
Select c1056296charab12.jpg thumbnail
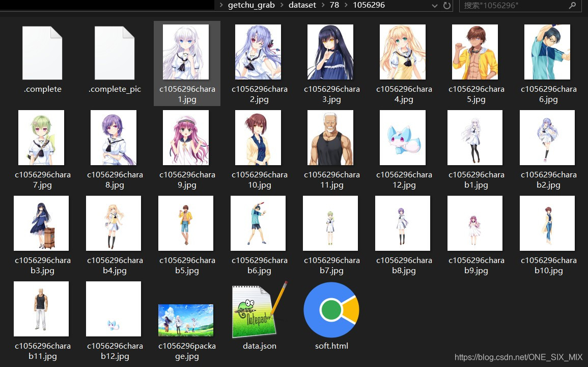pos(114,309)
